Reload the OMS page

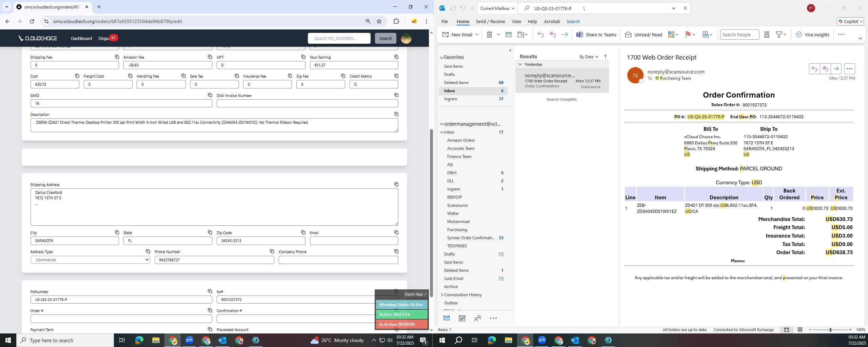(x=32, y=21)
